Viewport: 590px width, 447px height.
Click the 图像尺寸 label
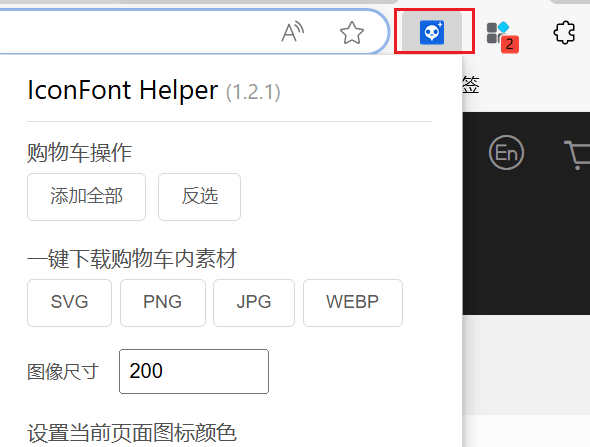(63, 372)
